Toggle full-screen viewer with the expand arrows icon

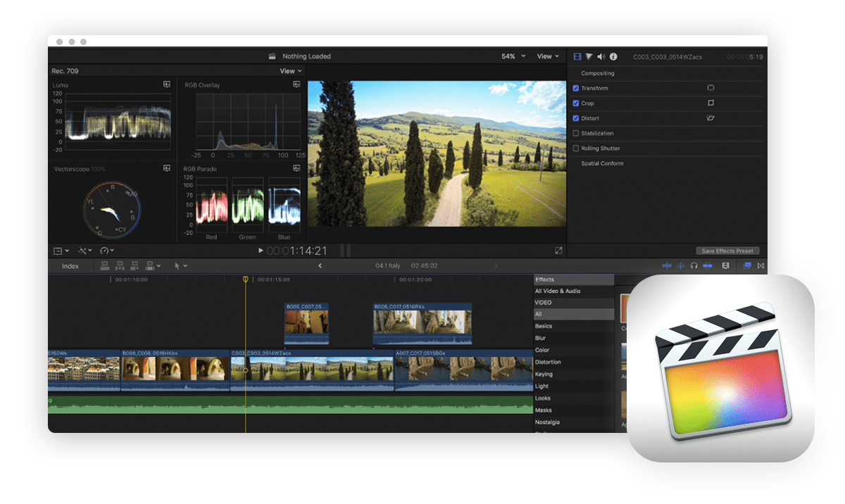point(558,251)
